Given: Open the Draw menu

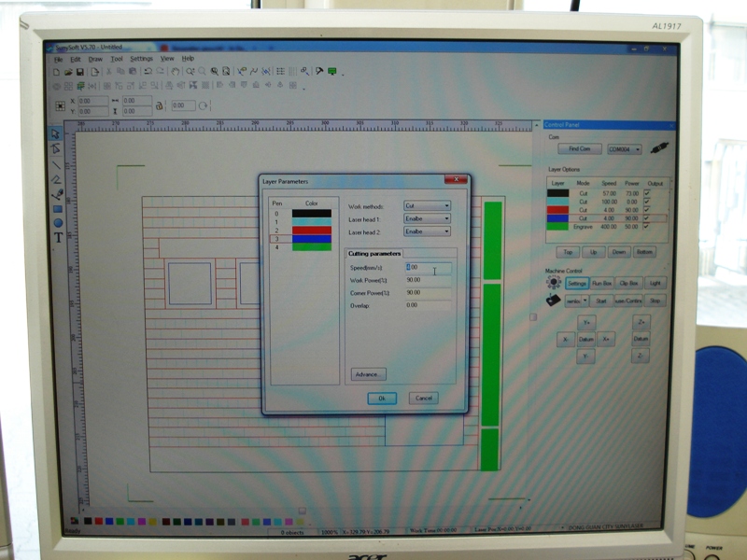Looking at the screenshot, I should pyautogui.click(x=94, y=59).
